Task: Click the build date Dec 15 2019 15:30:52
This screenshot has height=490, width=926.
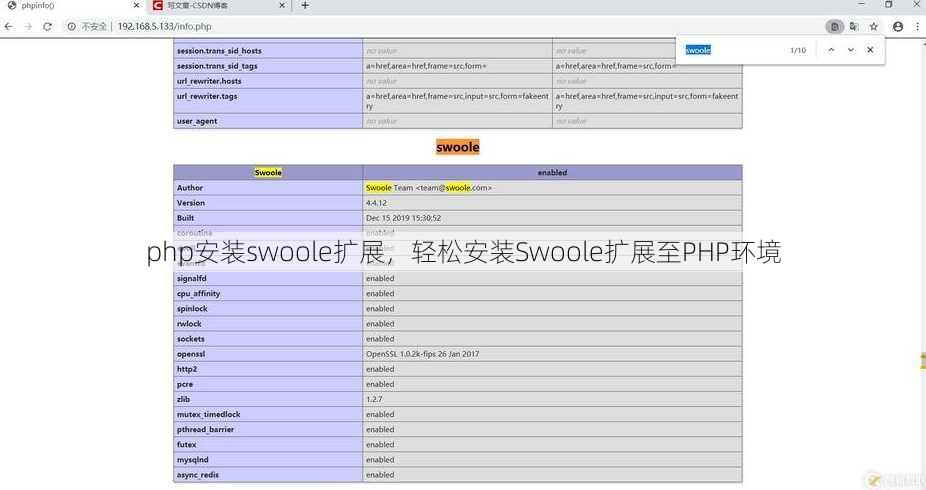Action: click(403, 218)
